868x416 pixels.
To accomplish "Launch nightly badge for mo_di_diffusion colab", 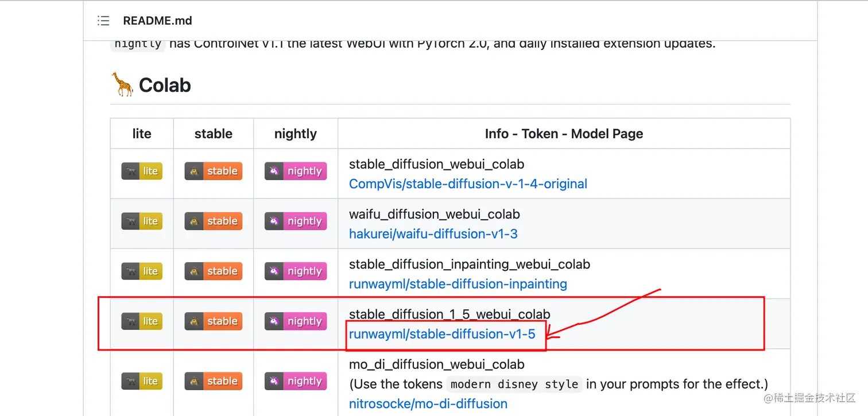I will pos(296,381).
